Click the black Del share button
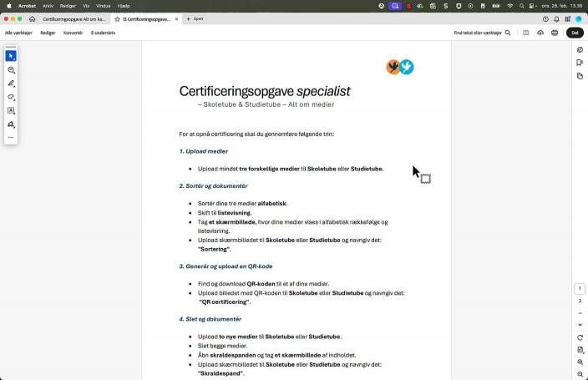Viewport: 588px width, 380px height. click(575, 33)
